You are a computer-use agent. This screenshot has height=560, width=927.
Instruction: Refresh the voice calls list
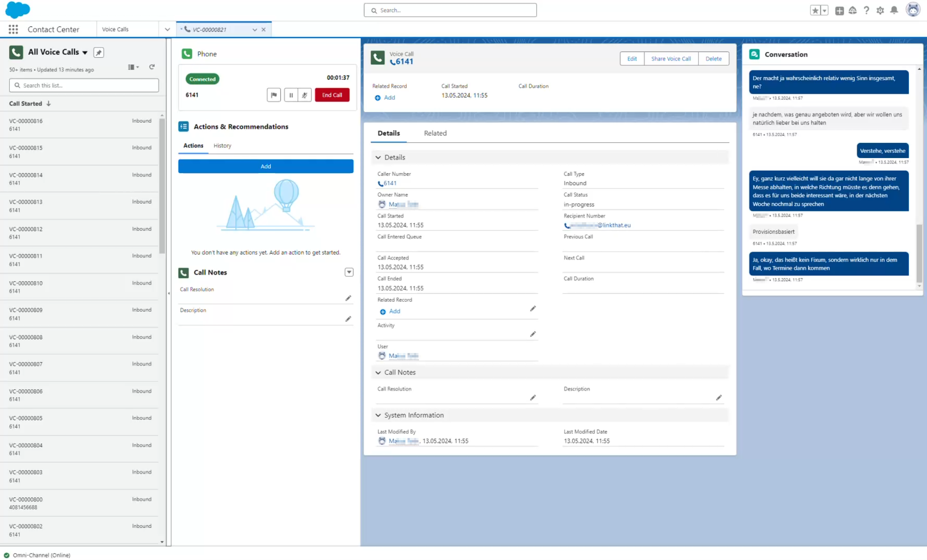coord(152,67)
